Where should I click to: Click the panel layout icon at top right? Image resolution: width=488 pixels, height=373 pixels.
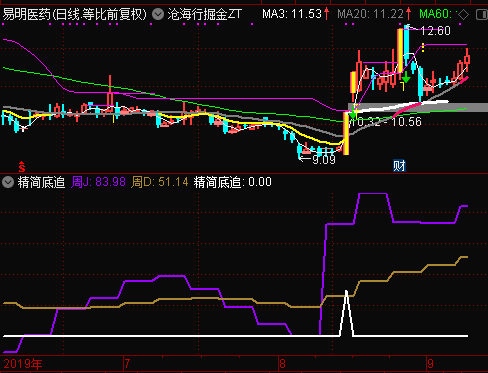tap(482, 15)
